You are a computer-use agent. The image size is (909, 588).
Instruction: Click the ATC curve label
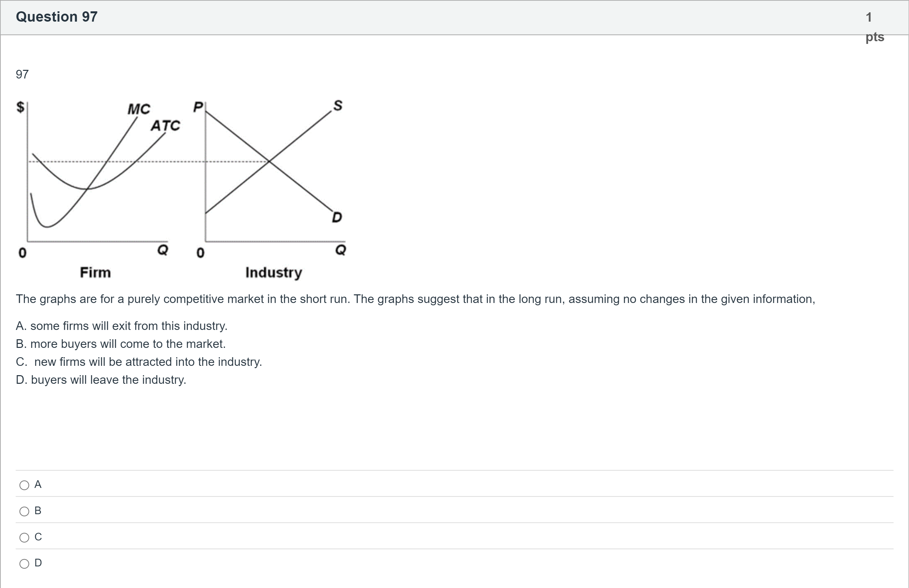click(165, 126)
